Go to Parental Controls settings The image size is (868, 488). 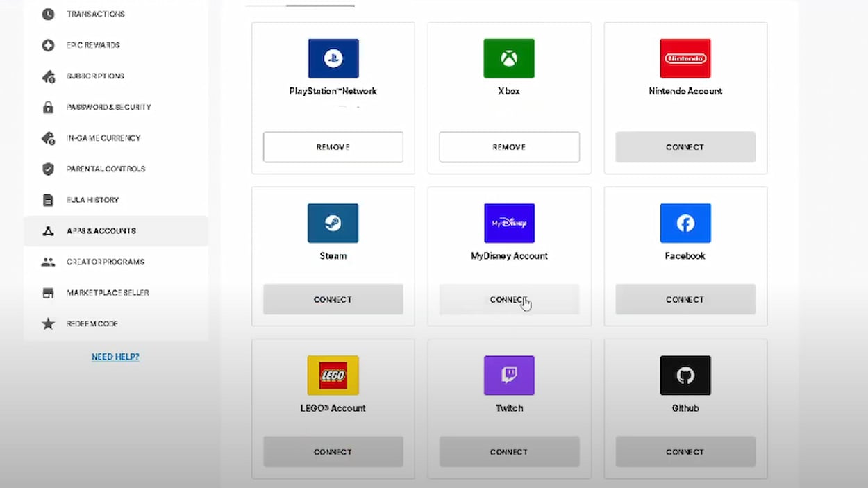(x=106, y=169)
